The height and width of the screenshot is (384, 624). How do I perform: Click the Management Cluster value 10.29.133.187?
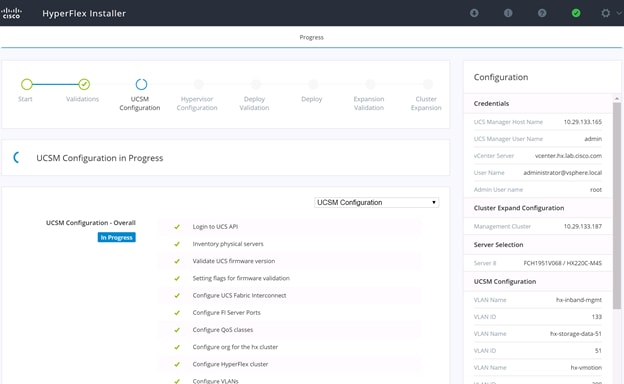583,226
